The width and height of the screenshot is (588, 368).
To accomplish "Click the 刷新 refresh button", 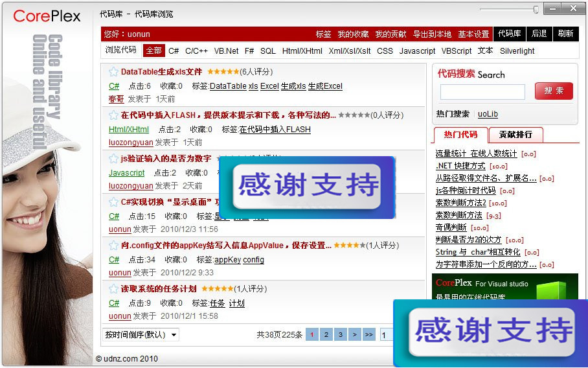I will (x=565, y=34).
